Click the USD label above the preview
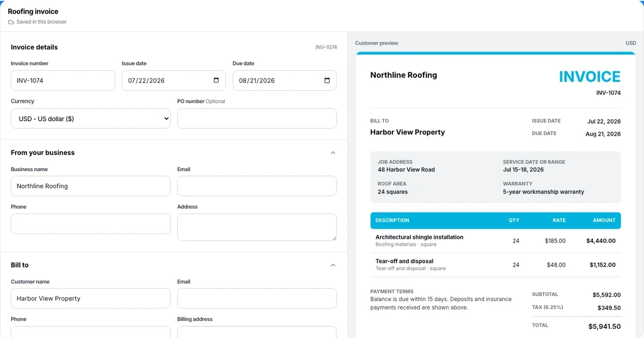This screenshot has height=338, width=644. tap(631, 43)
